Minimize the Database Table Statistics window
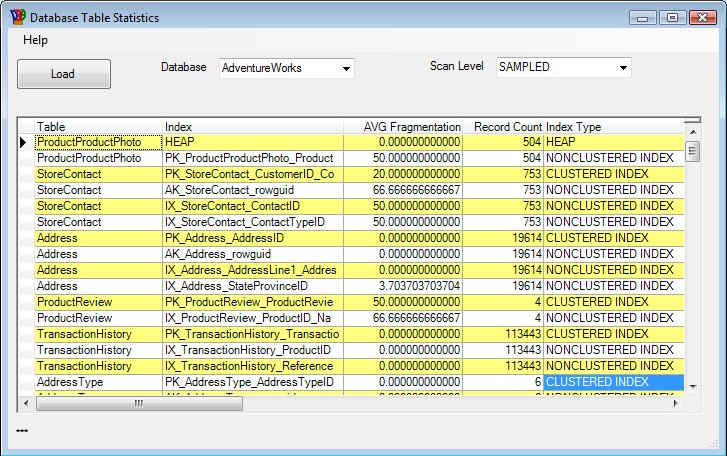727x456 pixels. click(643, 18)
